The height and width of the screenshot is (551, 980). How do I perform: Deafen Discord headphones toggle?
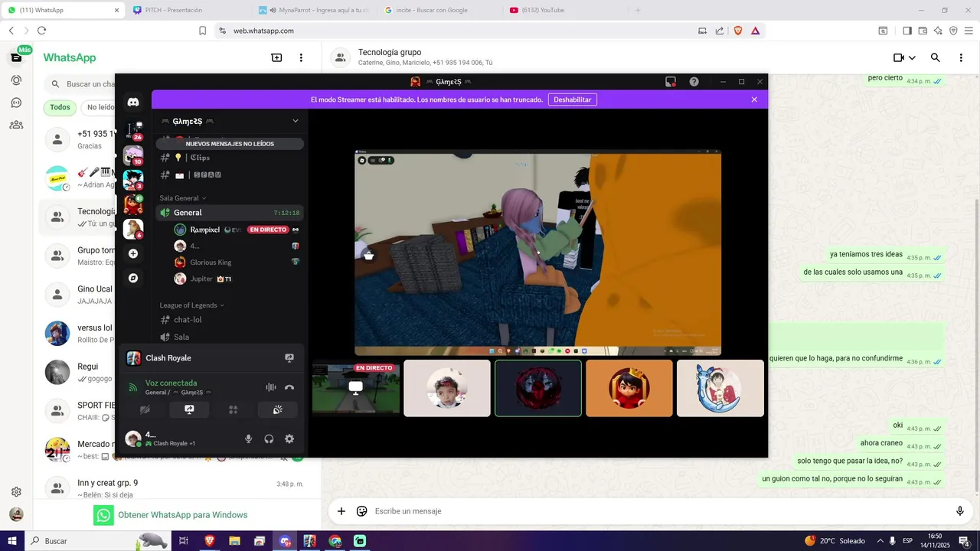point(269,439)
